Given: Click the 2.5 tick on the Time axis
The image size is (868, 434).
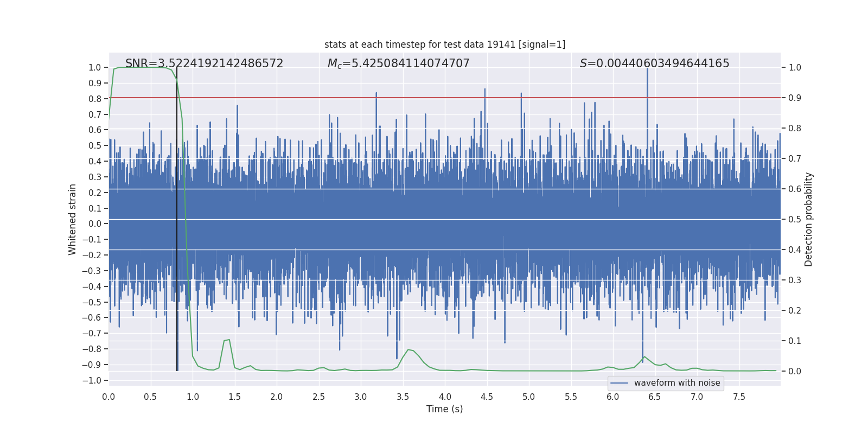Looking at the screenshot, I should click(x=318, y=397).
